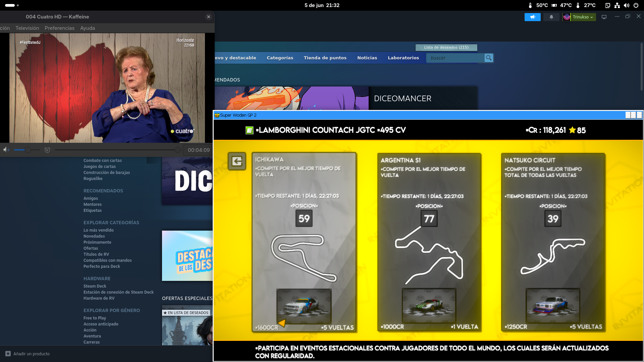Image resolution: width=644 pixels, height=362 pixels.
Task: Open Noticias in Steam store
Action: pos(367,58)
